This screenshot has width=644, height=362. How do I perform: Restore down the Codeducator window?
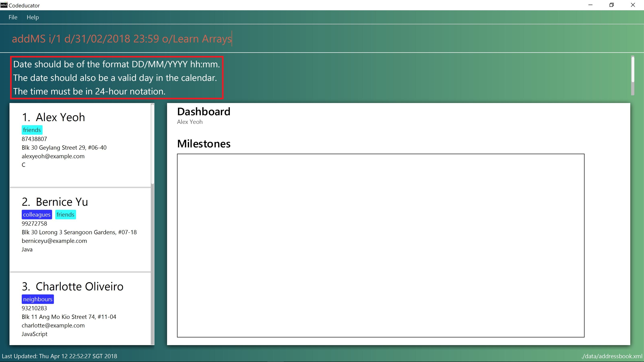tap(612, 5)
